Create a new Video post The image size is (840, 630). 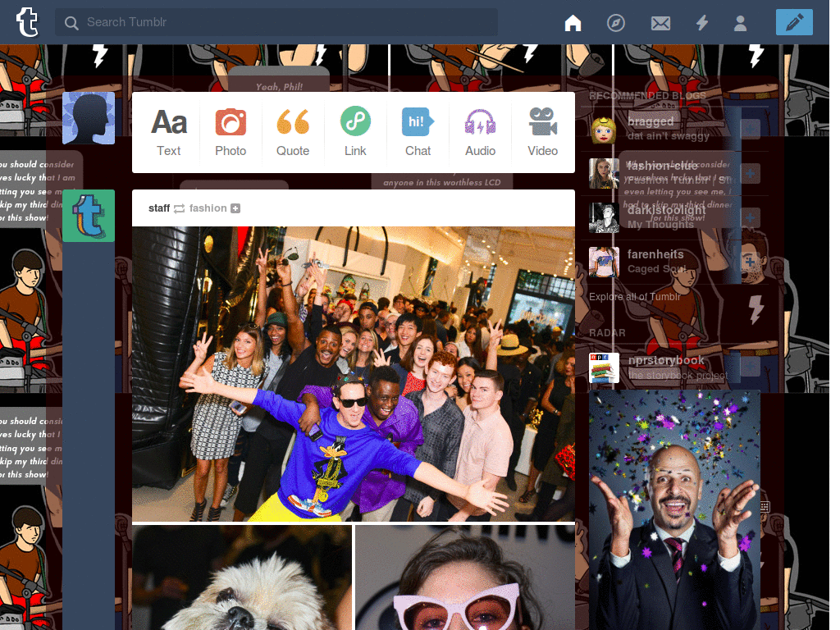[x=543, y=132]
